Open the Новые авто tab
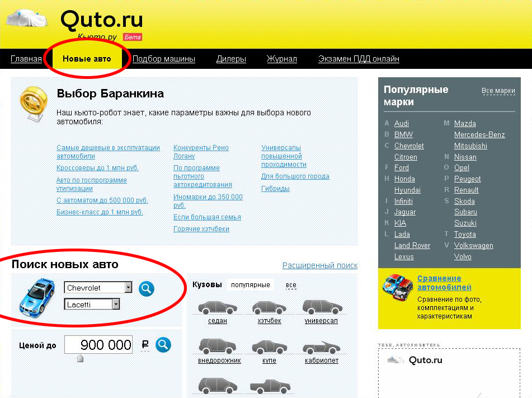 (x=87, y=59)
